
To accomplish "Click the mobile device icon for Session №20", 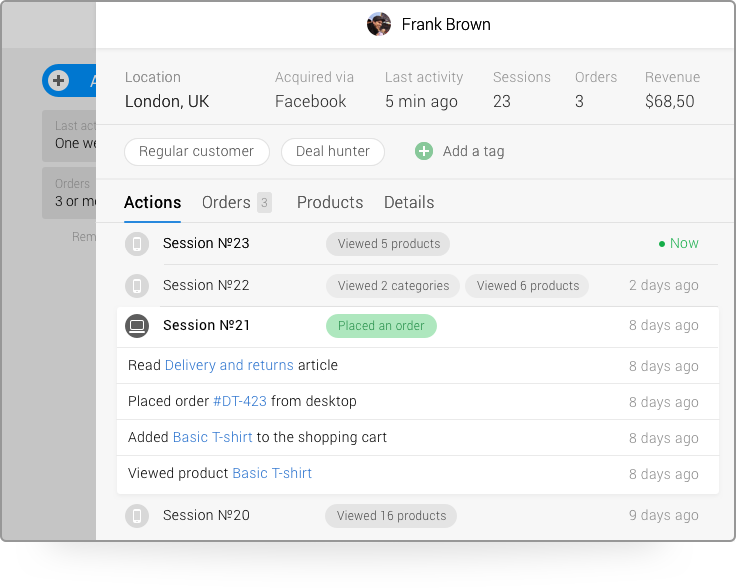I will click(x=137, y=516).
